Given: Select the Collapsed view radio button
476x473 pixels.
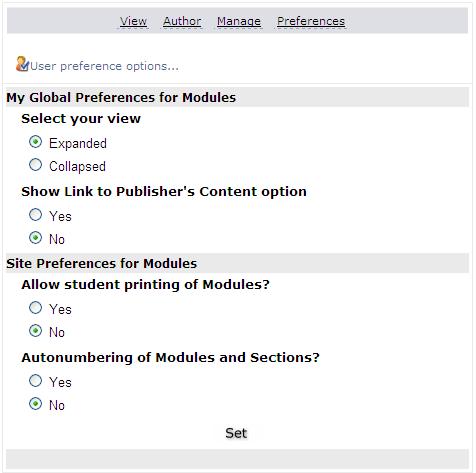Looking at the screenshot, I should tap(35, 165).
